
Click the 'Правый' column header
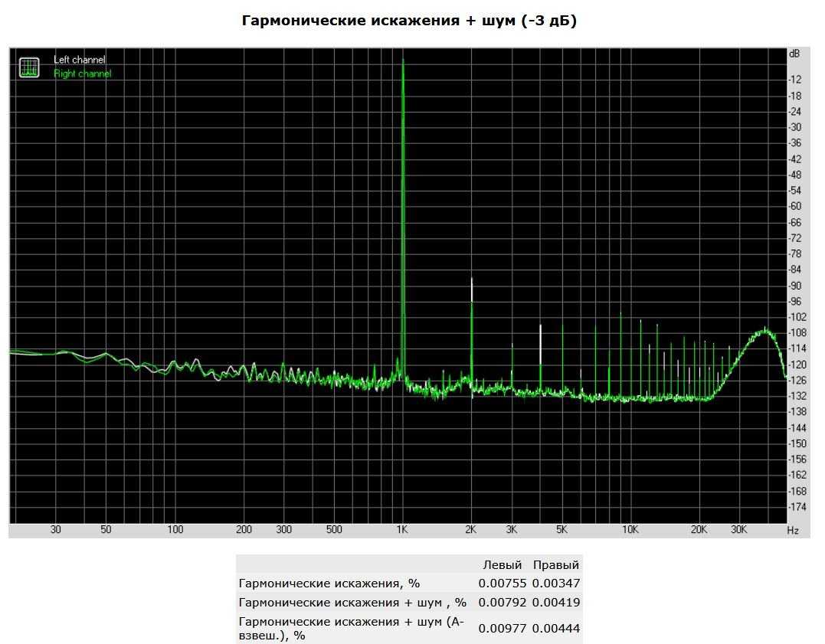pyautogui.click(x=556, y=565)
